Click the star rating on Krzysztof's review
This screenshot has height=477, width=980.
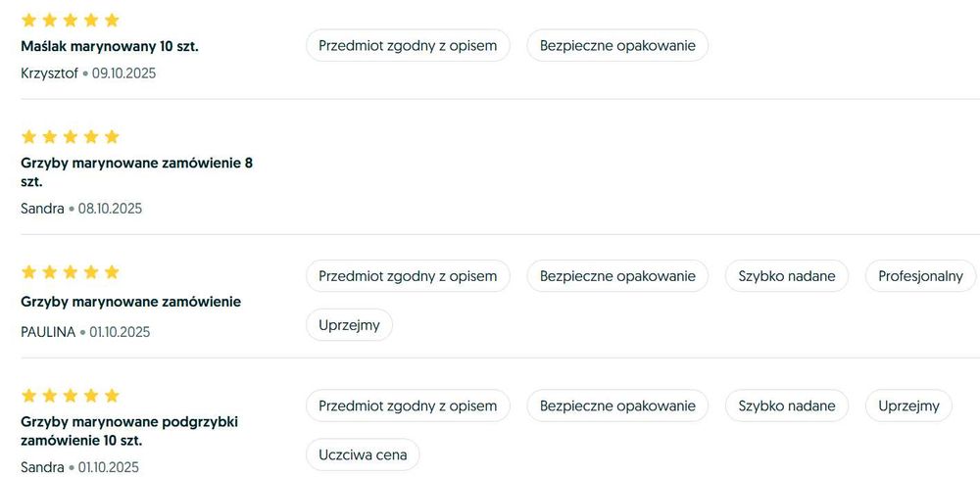70,20
